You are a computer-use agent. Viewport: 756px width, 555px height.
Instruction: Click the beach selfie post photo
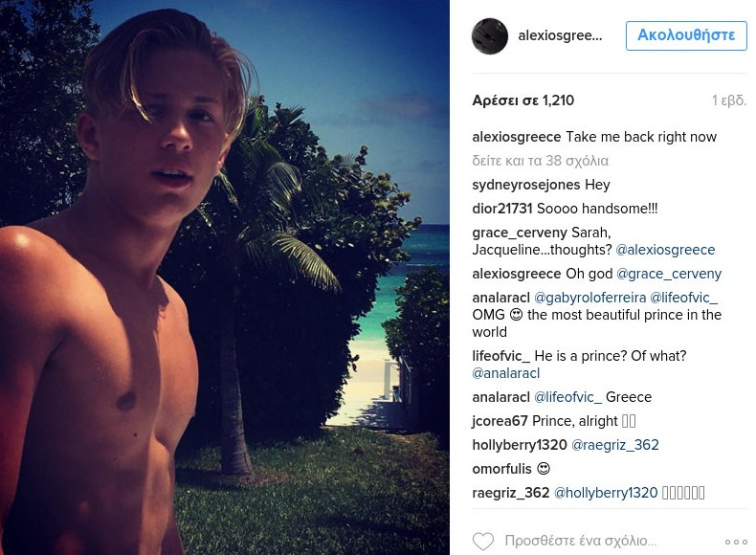click(225, 277)
